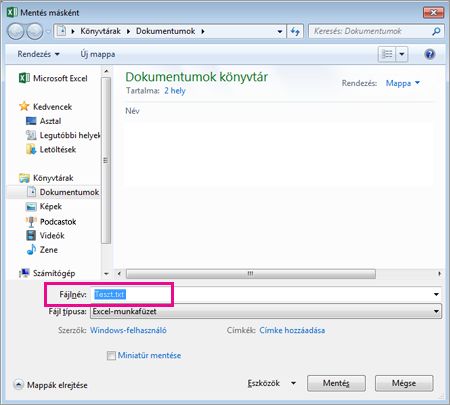The width and height of the screenshot is (450, 405).
Task: Expand the arrow after Könyvtárak in path
Action: (x=128, y=31)
